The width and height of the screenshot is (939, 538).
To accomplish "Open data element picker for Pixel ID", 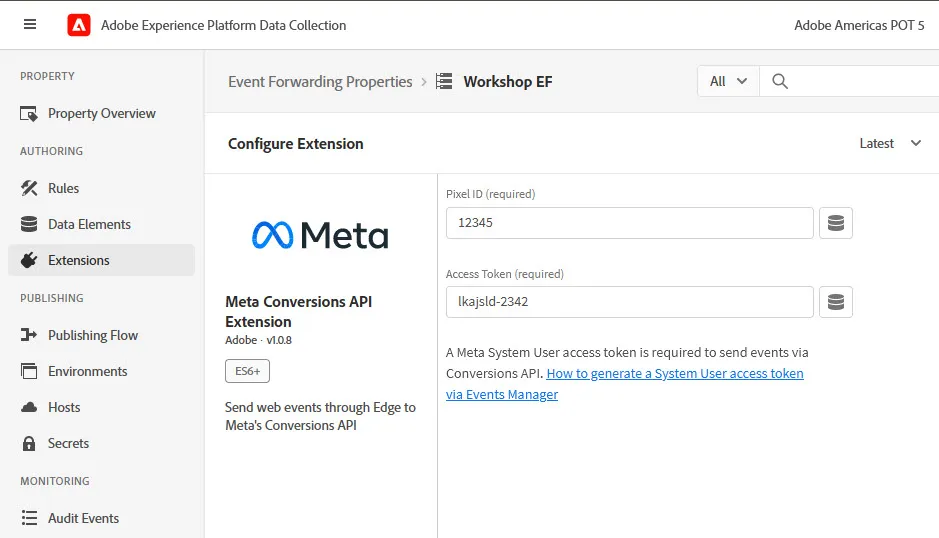I will coord(836,223).
